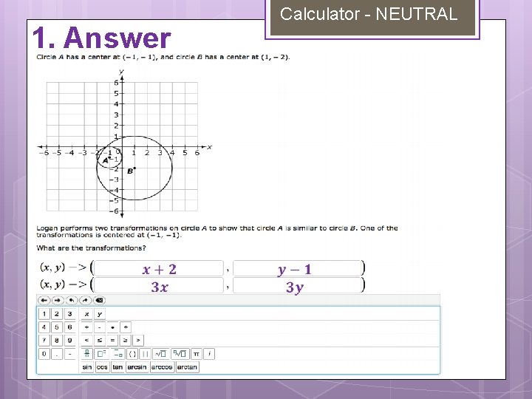Click number key 8
Viewport: 532px width, 399px height.
[x=57, y=340]
